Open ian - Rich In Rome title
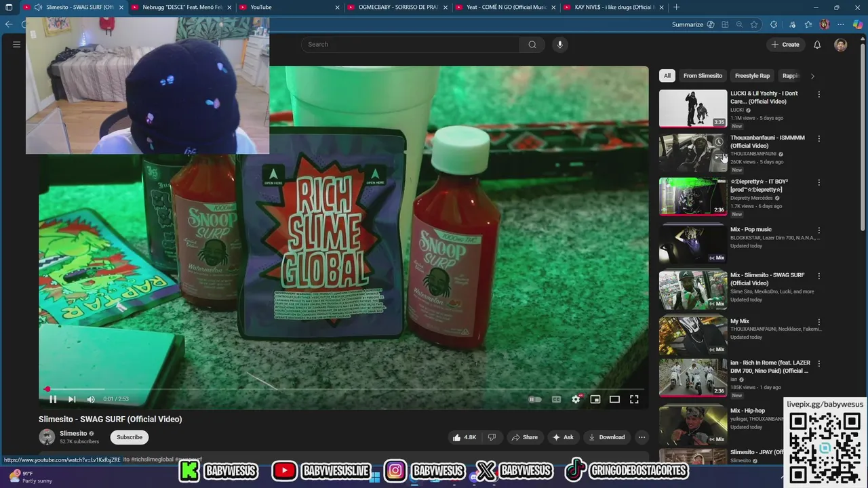Screen dimensions: 868x488 click(x=770, y=367)
